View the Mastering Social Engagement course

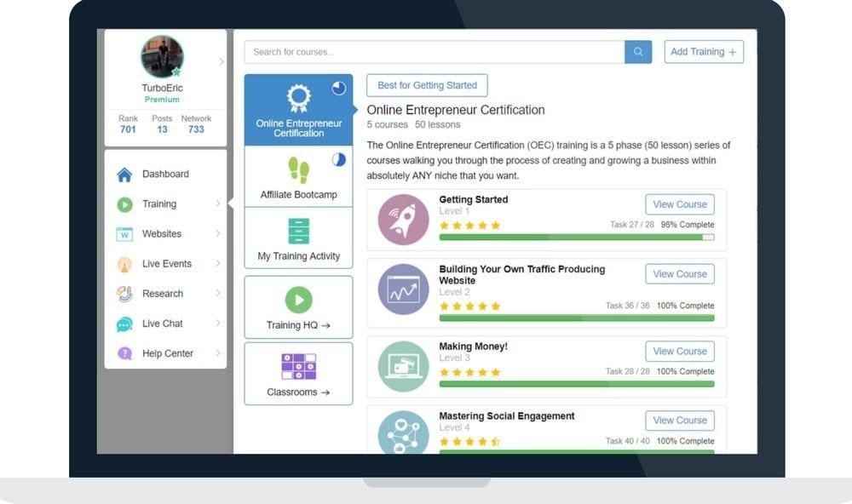coord(680,421)
